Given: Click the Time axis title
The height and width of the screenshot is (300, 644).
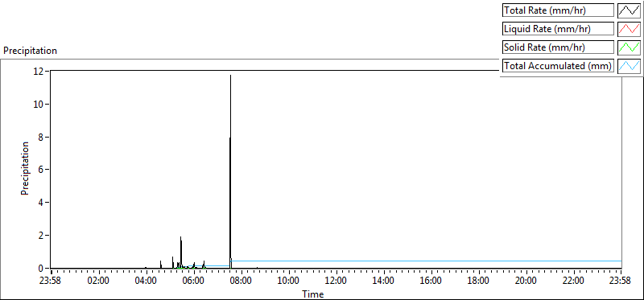Looking at the screenshot, I should pyautogui.click(x=313, y=294).
